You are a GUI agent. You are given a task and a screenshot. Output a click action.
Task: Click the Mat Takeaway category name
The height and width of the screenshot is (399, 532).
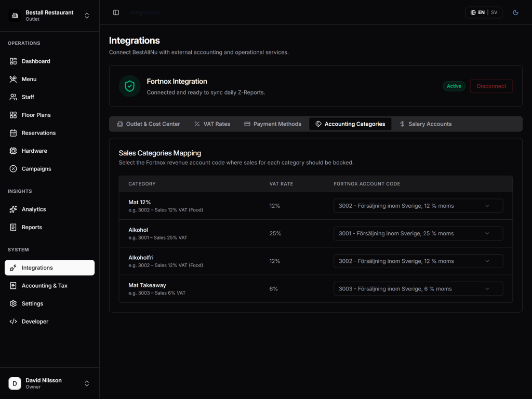coord(147,285)
